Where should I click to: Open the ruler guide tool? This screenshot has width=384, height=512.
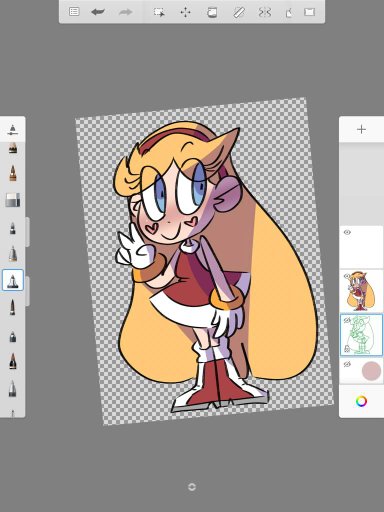pyautogui.click(x=238, y=12)
